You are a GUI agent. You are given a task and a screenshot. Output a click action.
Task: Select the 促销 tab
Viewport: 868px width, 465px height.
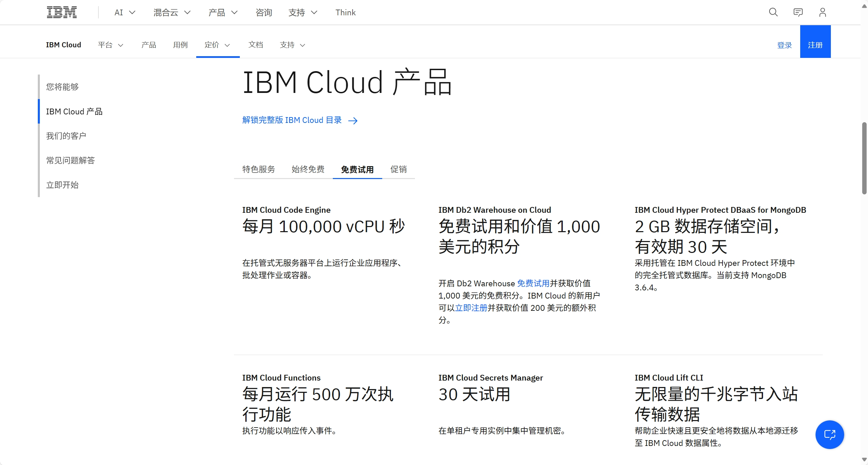click(398, 169)
